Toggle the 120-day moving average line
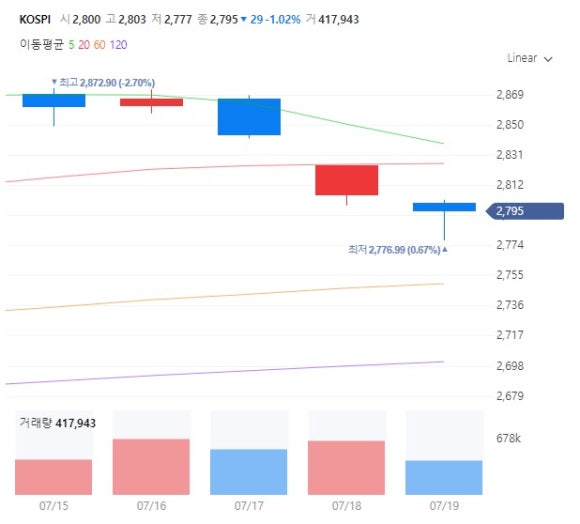Screen dimensions: 580x524 pyautogui.click(x=118, y=45)
